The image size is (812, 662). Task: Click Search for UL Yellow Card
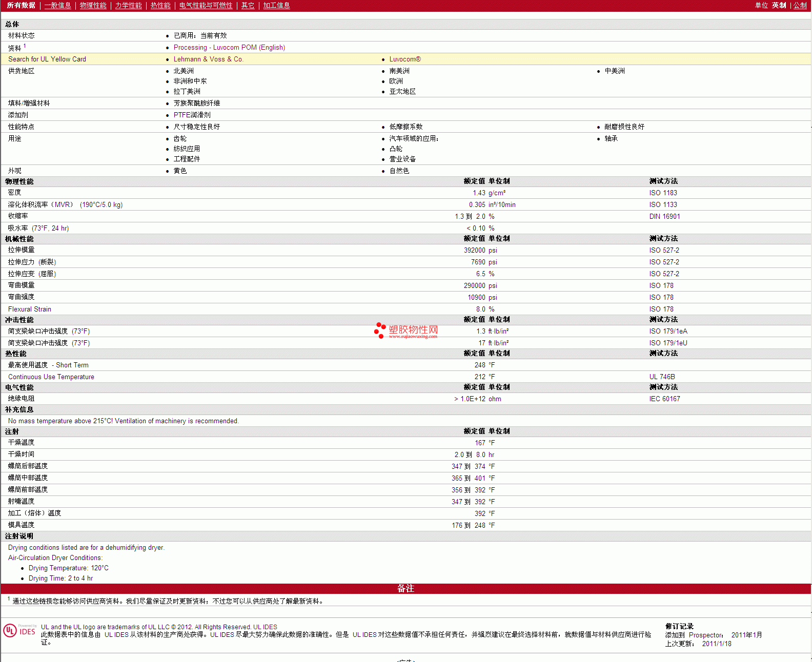pyautogui.click(x=47, y=59)
